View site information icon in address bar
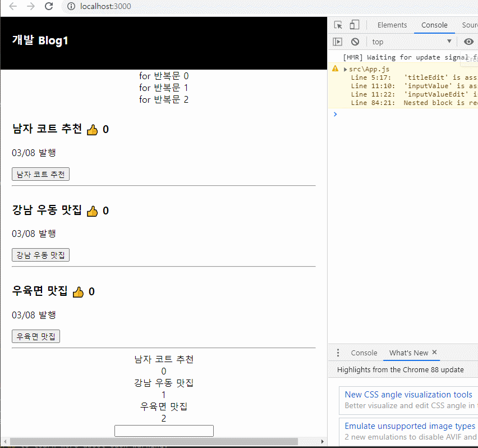The height and width of the screenshot is (448, 478). click(x=71, y=6)
